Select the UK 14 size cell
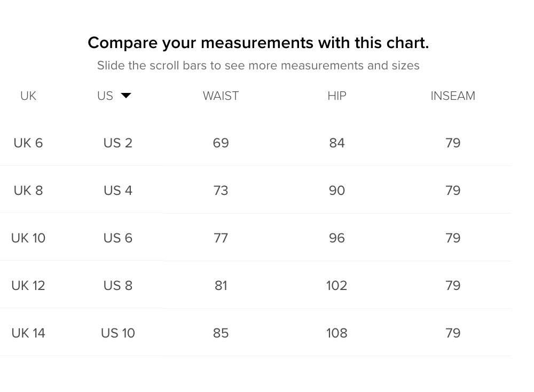Screen dimensions: 534x392 click(x=28, y=333)
